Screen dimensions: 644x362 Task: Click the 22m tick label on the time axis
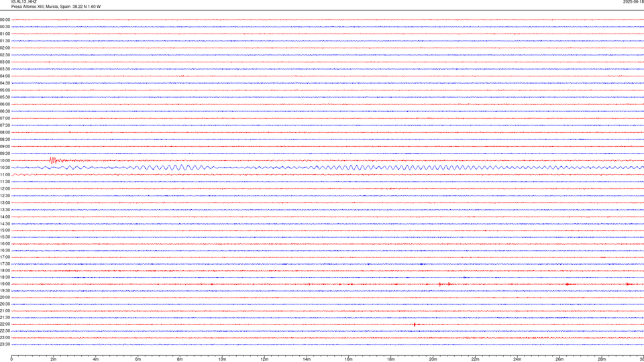tap(475, 359)
